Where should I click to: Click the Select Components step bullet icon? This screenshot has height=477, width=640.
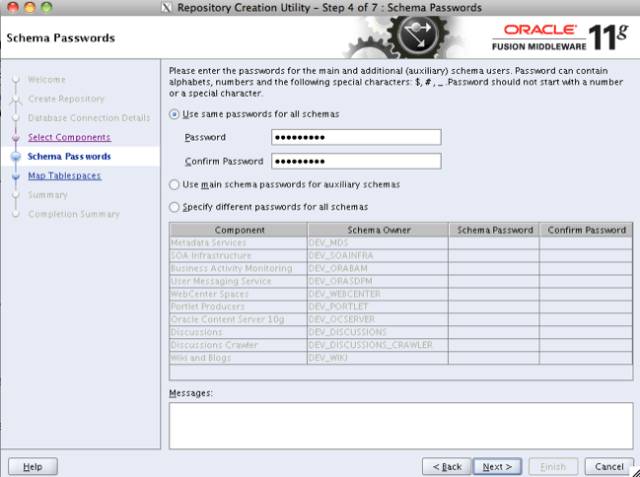15,137
